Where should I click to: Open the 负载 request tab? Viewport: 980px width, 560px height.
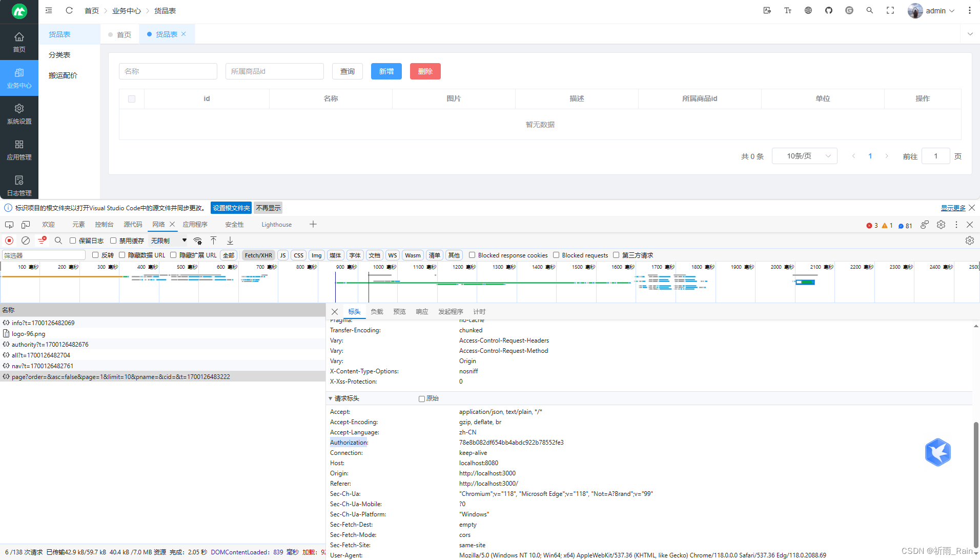(x=377, y=312)
